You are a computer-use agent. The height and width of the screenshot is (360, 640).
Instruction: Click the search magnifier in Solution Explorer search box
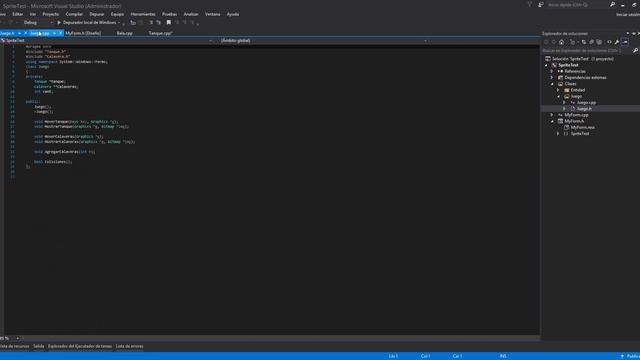tap(636, 51)
